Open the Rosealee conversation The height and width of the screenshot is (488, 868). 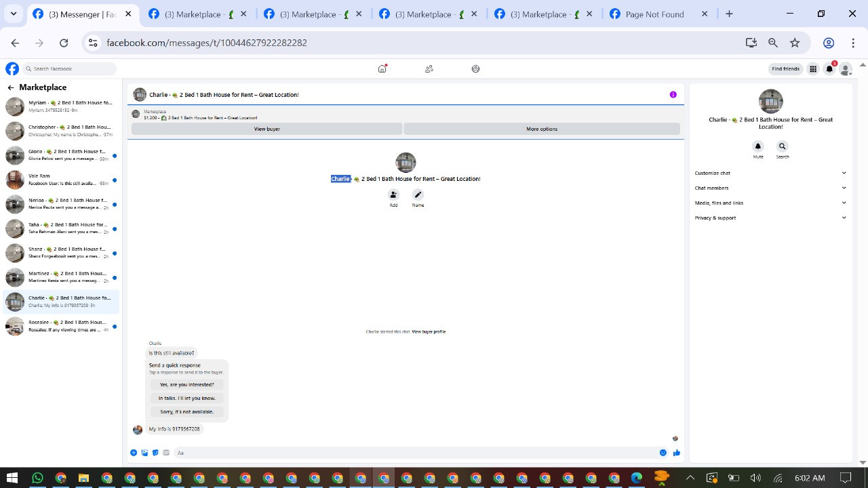click(61, 326)
